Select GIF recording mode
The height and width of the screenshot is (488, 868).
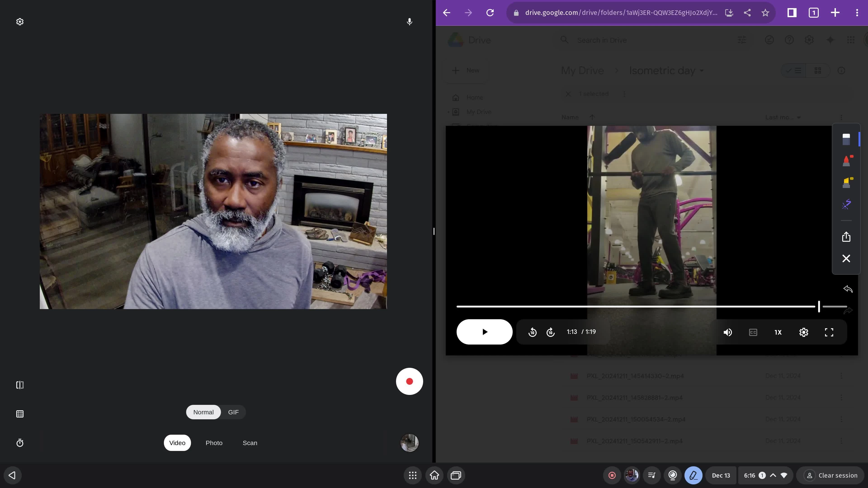[233, 412]
